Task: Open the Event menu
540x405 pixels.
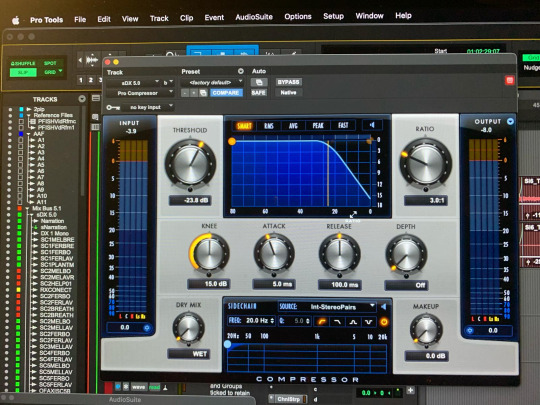Action: [214, 18]
